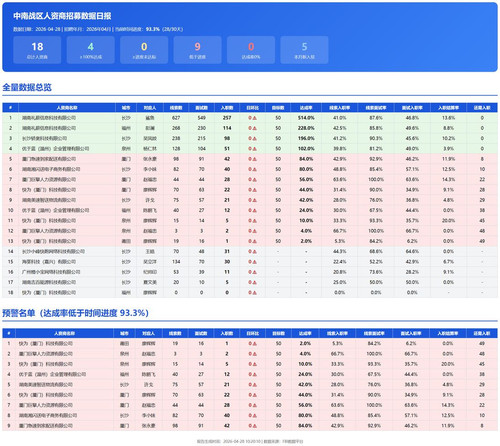This screenshot has width=500, height=446.
Task: Select the stat card showing 5
Action: pyautogui.click(x=304, y=50)
